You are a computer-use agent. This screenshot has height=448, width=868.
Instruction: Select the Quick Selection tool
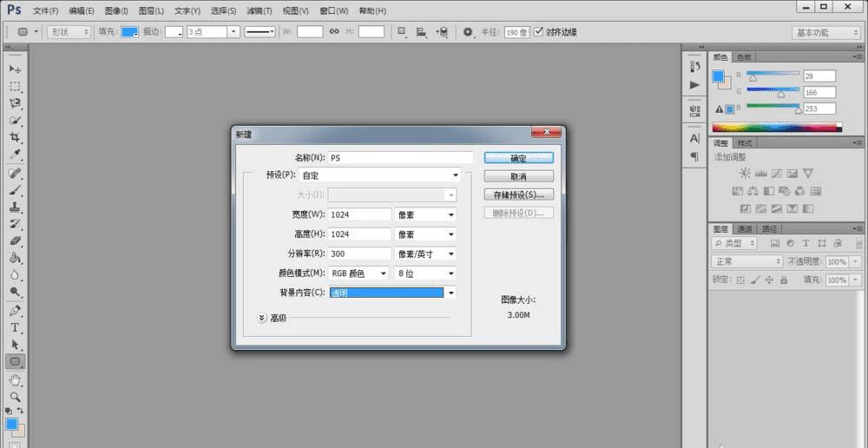click(x=15, y=120)
